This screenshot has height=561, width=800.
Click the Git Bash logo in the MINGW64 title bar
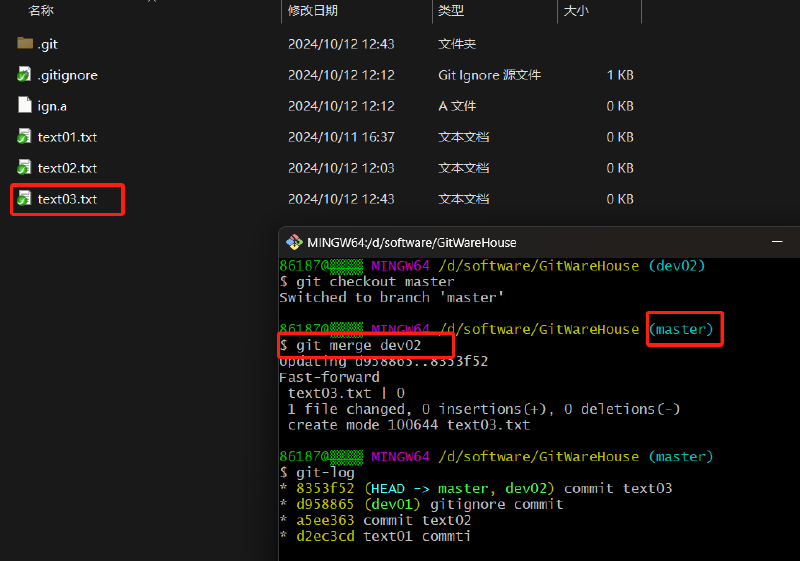tap(294, 242)
